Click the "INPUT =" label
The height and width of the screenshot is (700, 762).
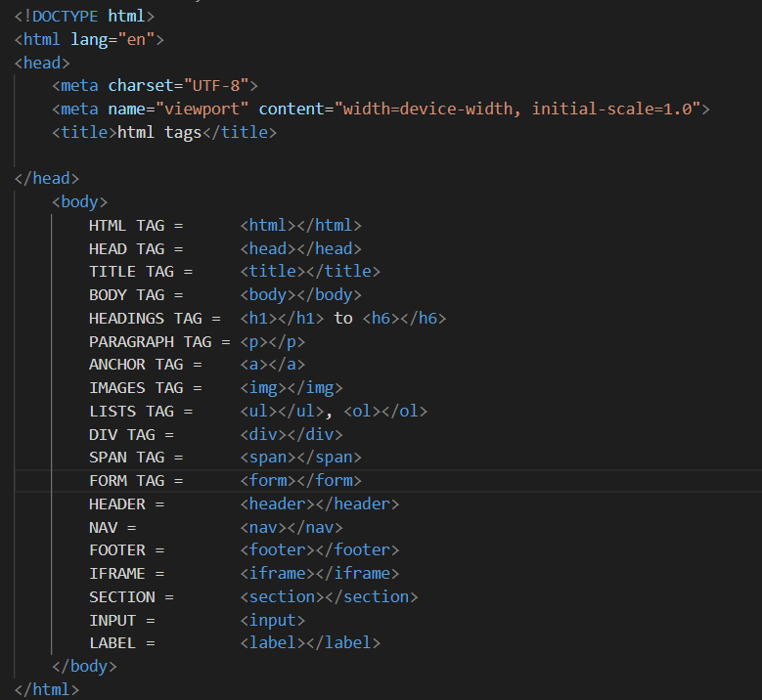point(122,621)
